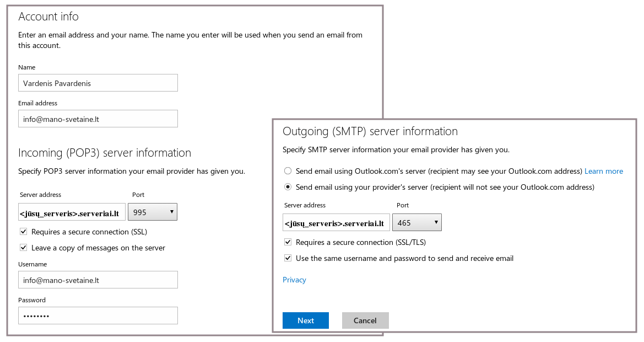Toggle Requires a secure connection (SSL/TLS) checkbox
The width and height of the screenshot is (644, 342).
click(288, 242)
